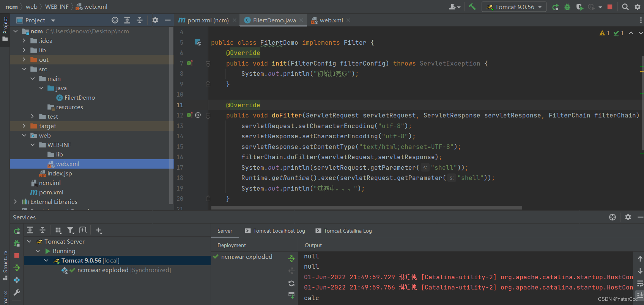Select pom.xml in the project tree
This screenshot has height=305, width=644.
click(x=51, y=192)
